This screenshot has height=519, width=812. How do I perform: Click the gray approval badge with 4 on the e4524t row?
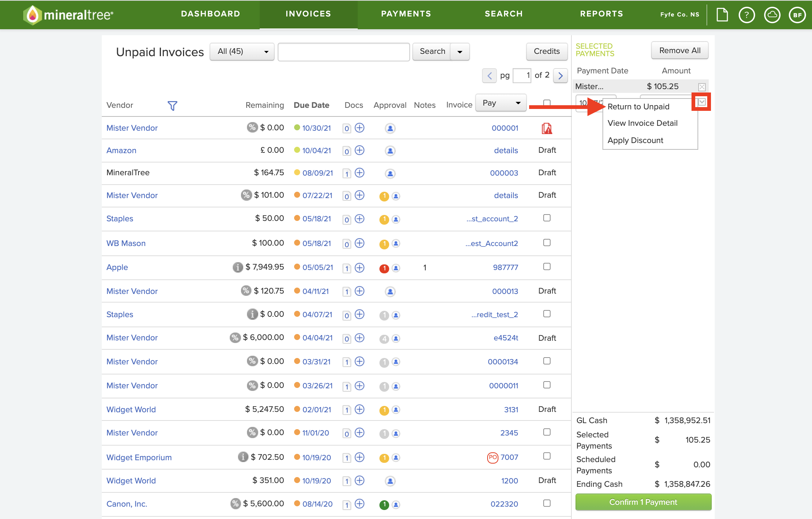coord(384,339)
